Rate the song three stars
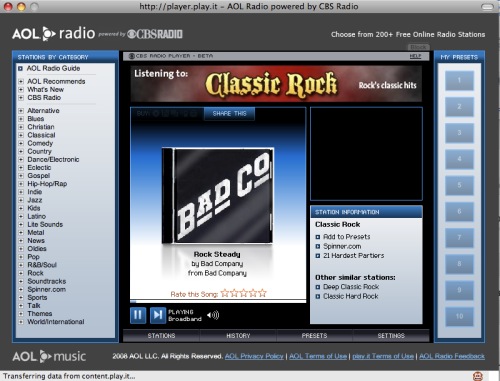The height and width of the screenshot is (381, 500). coord(244,293)
